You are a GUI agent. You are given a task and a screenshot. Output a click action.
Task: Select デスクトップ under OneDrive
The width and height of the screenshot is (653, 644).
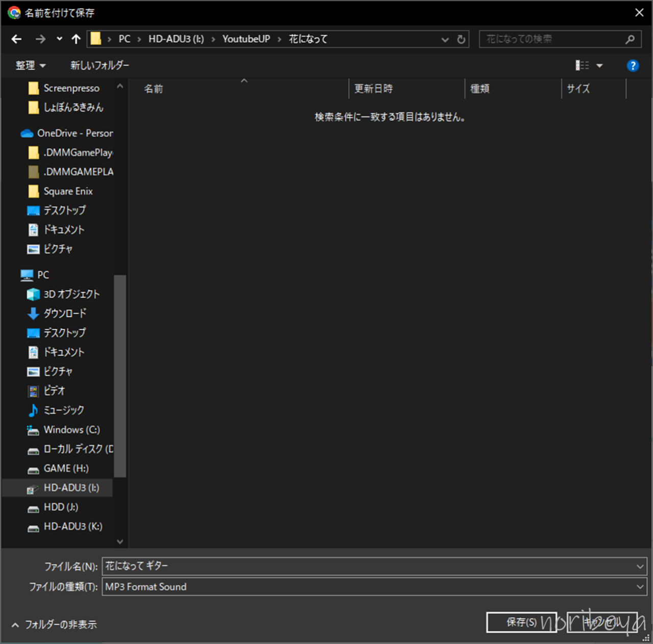point(56,211)
